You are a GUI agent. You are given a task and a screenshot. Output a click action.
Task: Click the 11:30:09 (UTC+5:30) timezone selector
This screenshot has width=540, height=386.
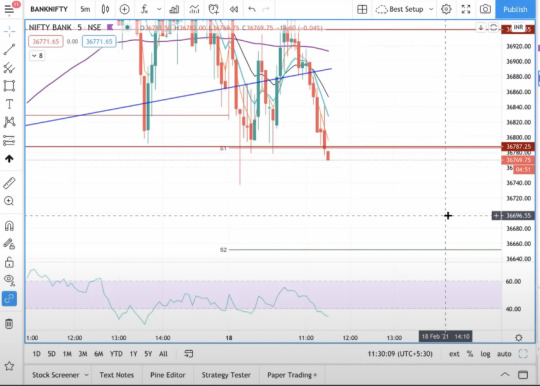(x=400, y=354)
